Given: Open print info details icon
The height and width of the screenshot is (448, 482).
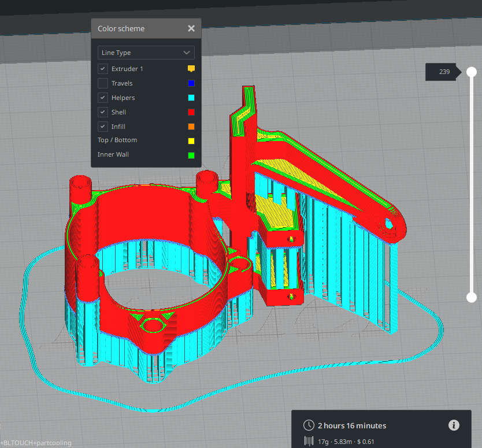Looking at the screenshot, I should coord(454,425).
